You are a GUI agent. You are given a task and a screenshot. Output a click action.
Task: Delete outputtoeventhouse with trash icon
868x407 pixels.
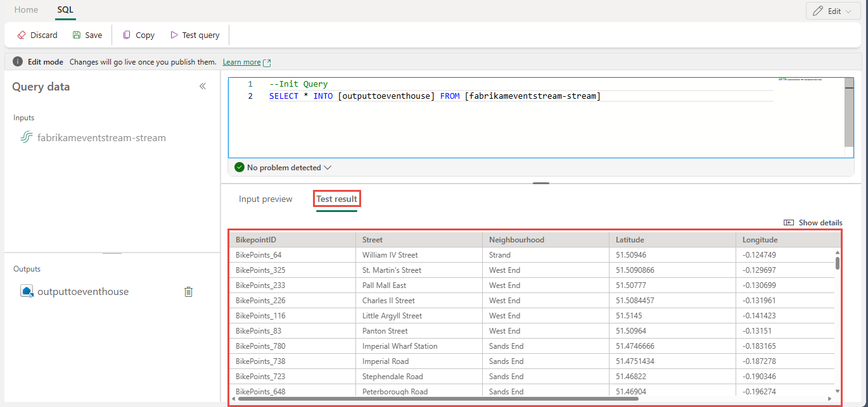188,292
